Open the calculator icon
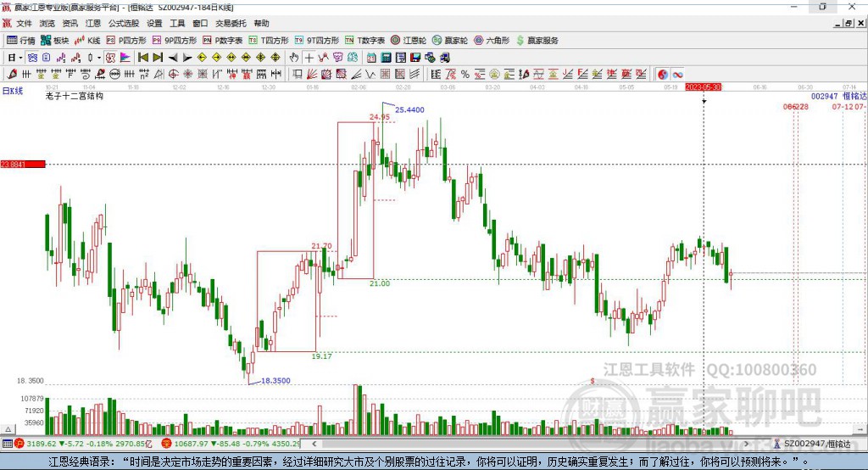 click(386, 58)
